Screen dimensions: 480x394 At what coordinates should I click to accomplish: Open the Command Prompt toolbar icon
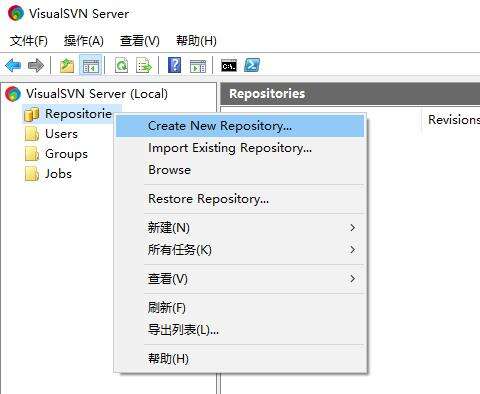229,66
